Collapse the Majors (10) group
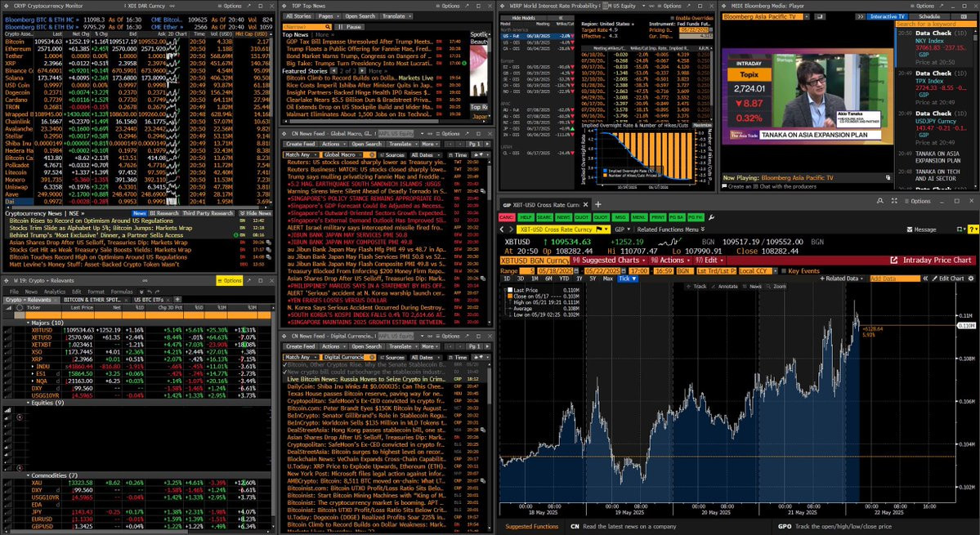980x535 pixels. [x=28, y=323]
